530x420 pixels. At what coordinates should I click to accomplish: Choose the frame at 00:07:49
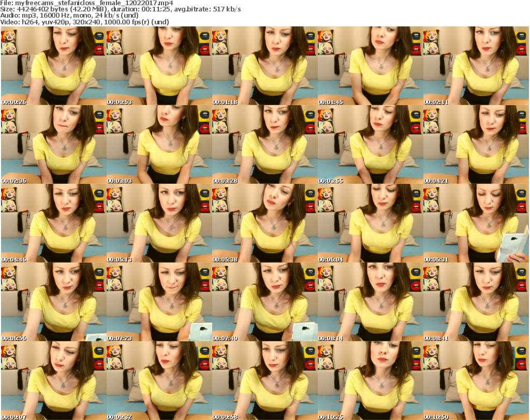(264, 302)
